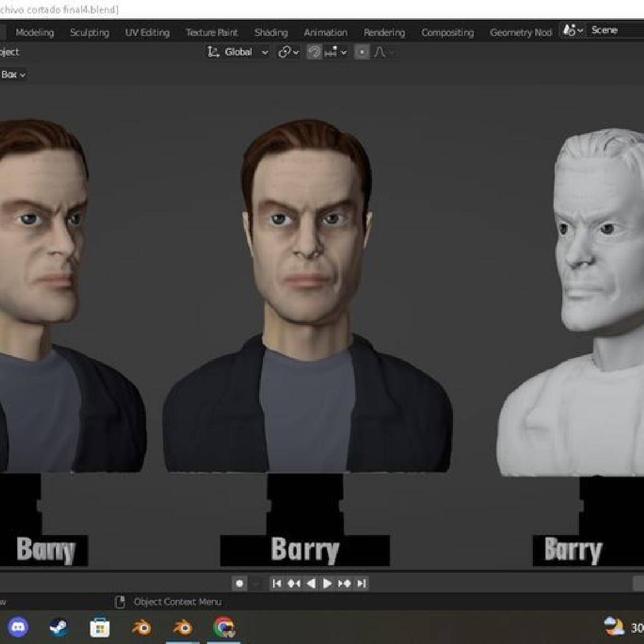Jump to the previous keyframe
Viewport: 644px width, 644px height.
pos(294,583)
